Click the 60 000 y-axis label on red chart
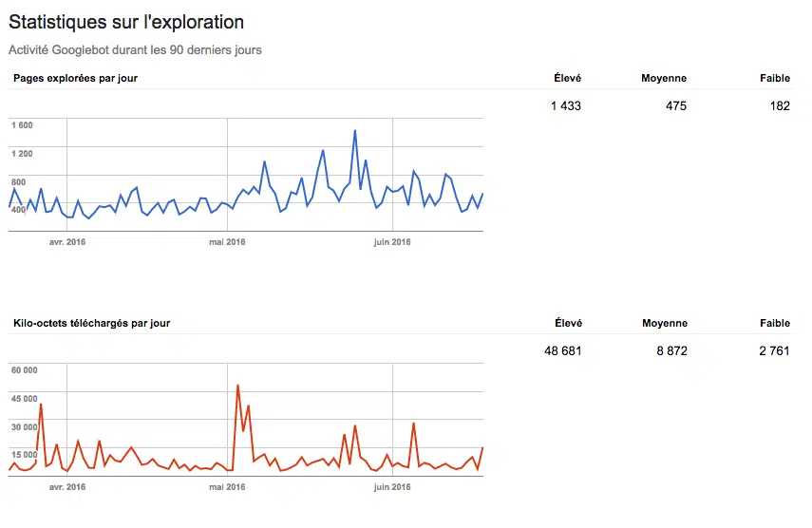This screenshot has width=812, height=528. pyautogui.click(x=24, y=370)
